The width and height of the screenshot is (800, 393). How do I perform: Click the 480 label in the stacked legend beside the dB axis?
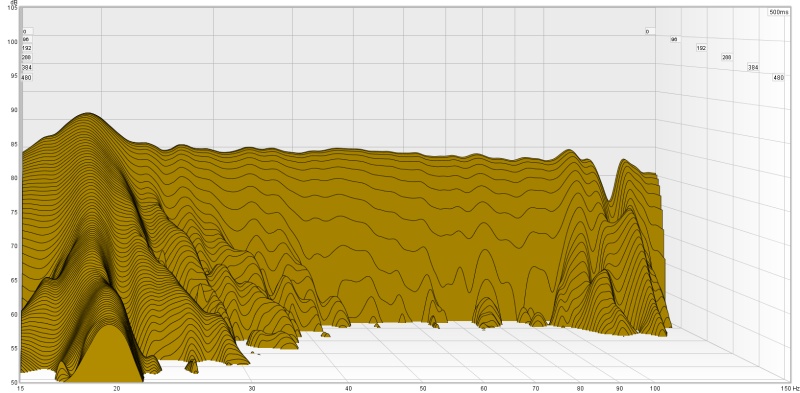(27, 78)
